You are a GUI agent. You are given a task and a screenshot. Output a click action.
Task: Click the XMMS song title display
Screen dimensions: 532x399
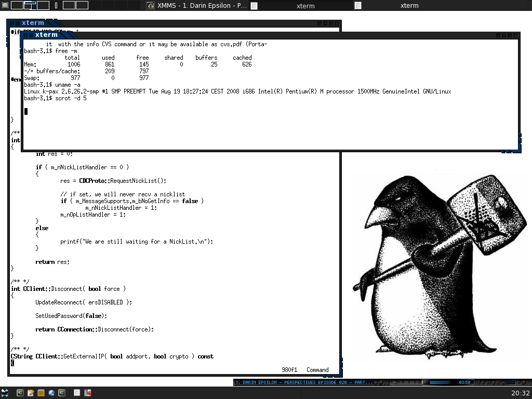[303, 382]
